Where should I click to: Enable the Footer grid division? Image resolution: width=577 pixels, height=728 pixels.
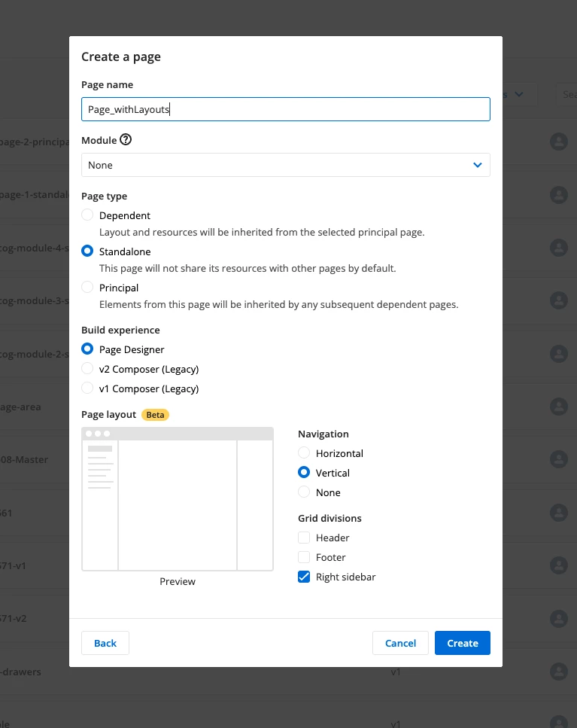(x=304, y=557)
